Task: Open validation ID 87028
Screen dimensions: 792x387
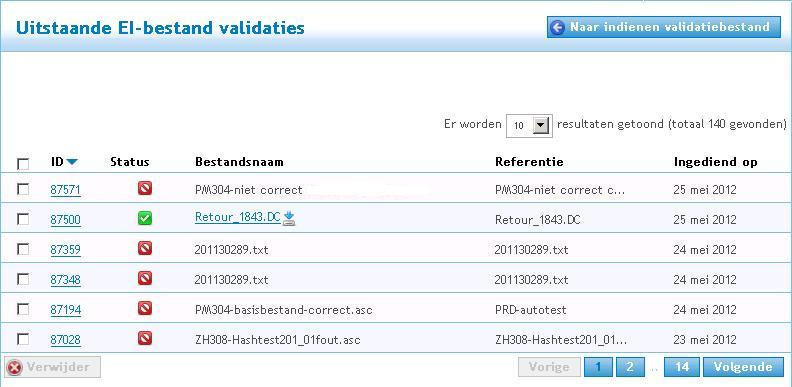Action: point(66,340)
